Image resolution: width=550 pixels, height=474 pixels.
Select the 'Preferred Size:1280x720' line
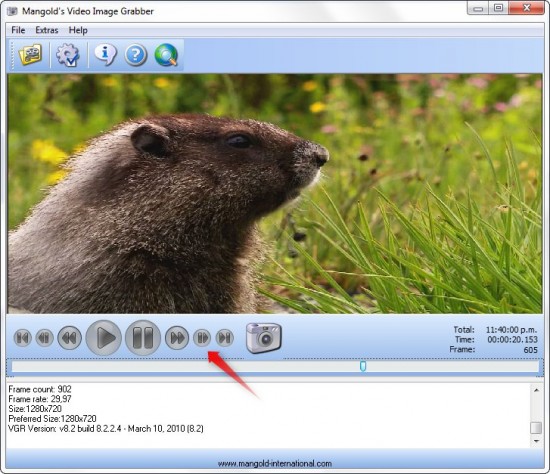(x=52, y=419)
